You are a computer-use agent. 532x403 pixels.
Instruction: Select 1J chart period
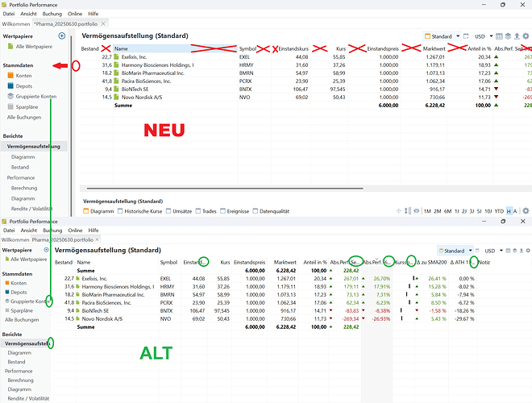pyautogui.click(x=457, y=211)
